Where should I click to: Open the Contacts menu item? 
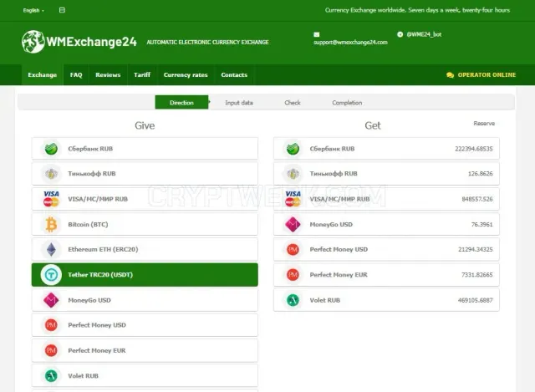(x=234, y=74)
